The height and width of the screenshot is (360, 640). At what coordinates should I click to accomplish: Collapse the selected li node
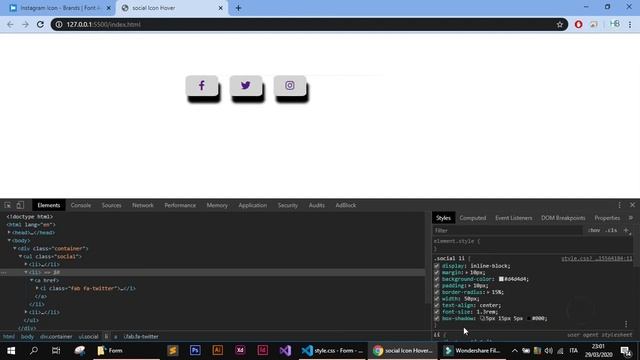click(x=26, y=272)
